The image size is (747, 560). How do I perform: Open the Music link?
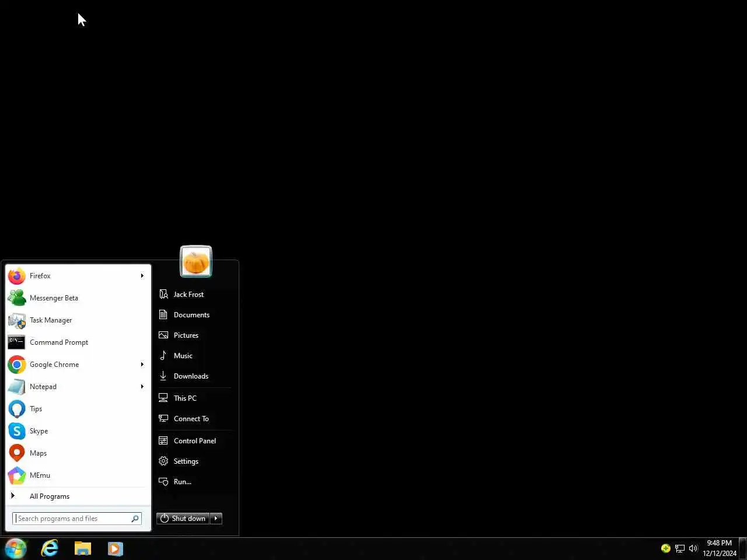coord(183,356)
